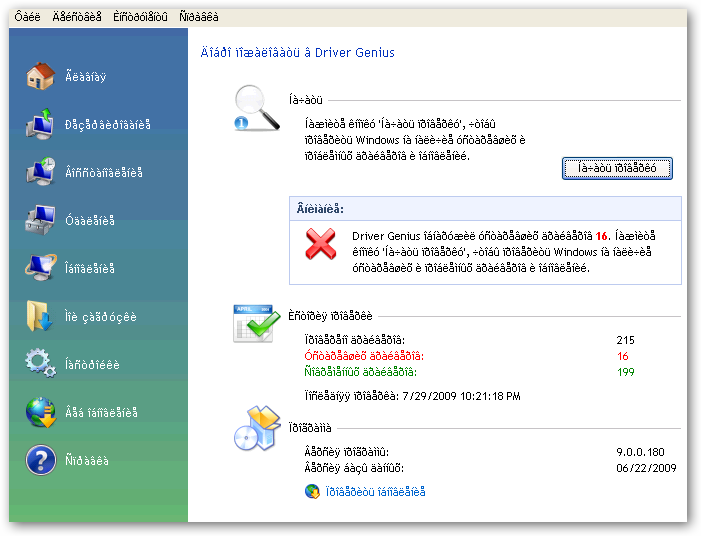Viewport: 701px width, 536px height.
Task: Click the magnifying glass scan icon
Action: pos(257,108)
